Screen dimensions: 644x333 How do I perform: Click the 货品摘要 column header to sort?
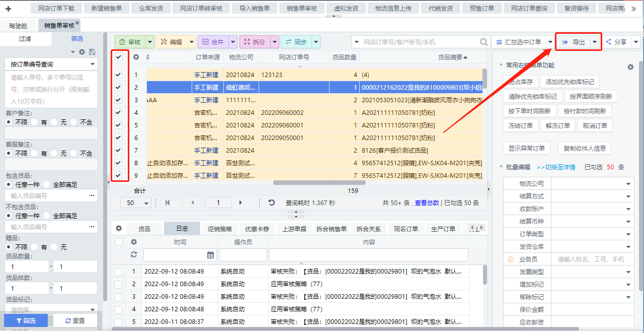[x=452, y=57]
